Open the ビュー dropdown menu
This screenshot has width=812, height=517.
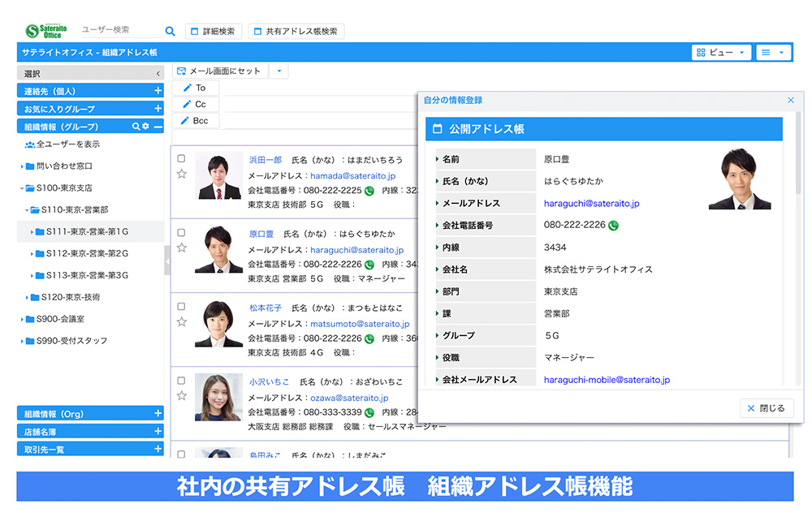point(721,53)
